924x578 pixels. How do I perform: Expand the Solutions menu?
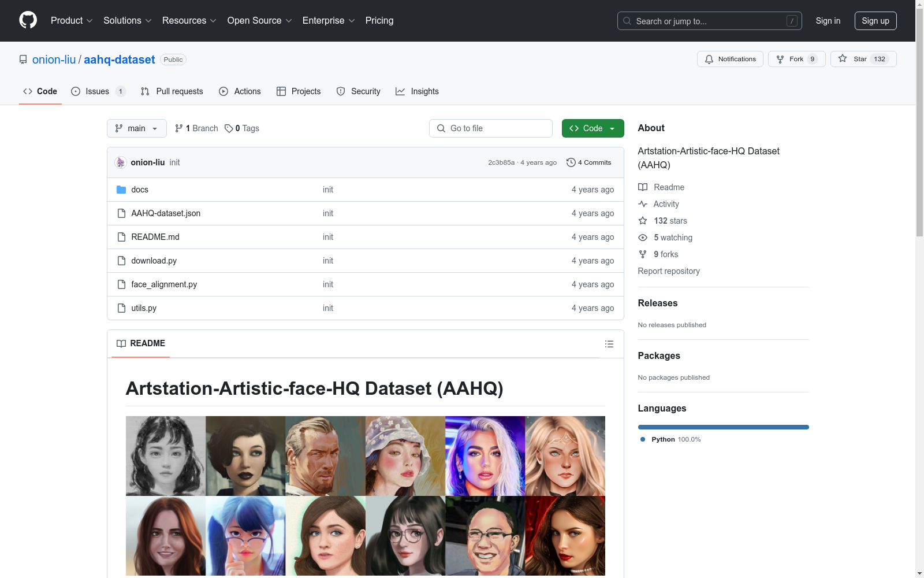[127, 20]
